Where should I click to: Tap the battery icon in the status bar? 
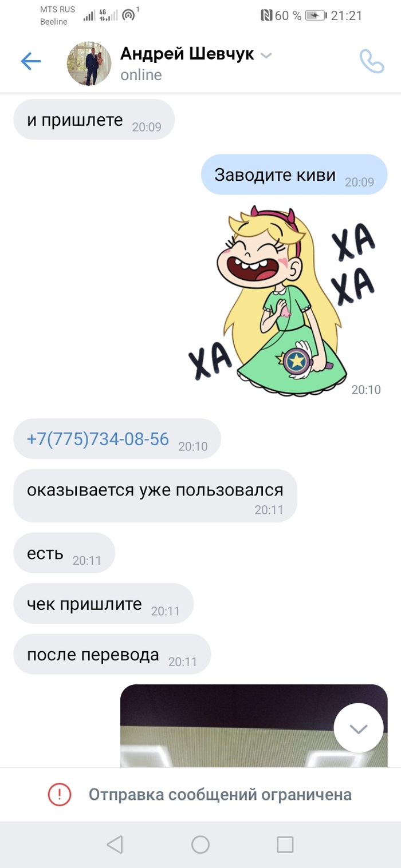click(316, 15)
